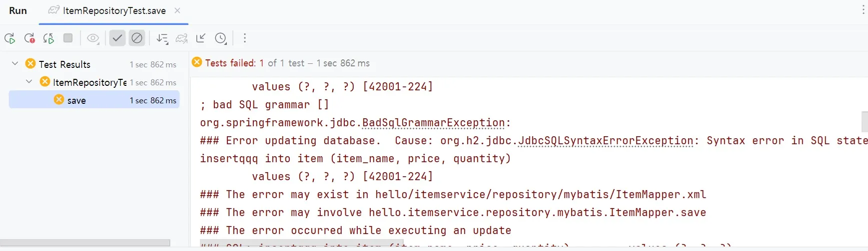Open BadSqlGrammarException link in console
The image size is (868, 251).
pos(433,123)
